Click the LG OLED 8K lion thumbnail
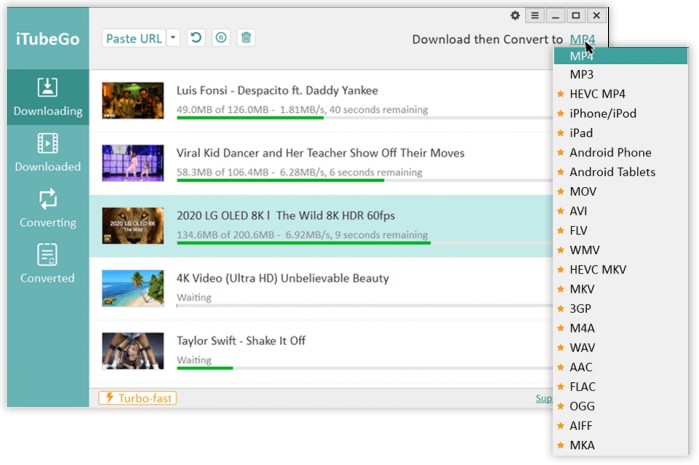Image resolution: width=699 pixels, height=465 pixels. (x=133, y=226)
